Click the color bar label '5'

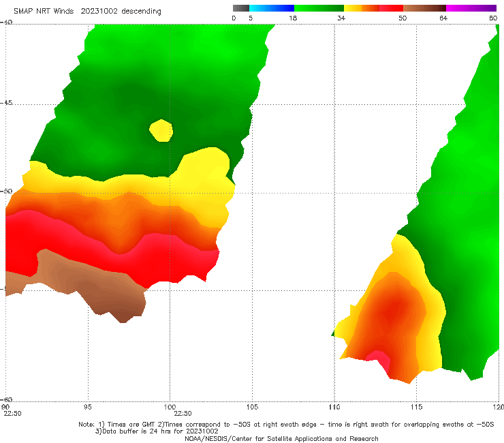tap(251, 18)
